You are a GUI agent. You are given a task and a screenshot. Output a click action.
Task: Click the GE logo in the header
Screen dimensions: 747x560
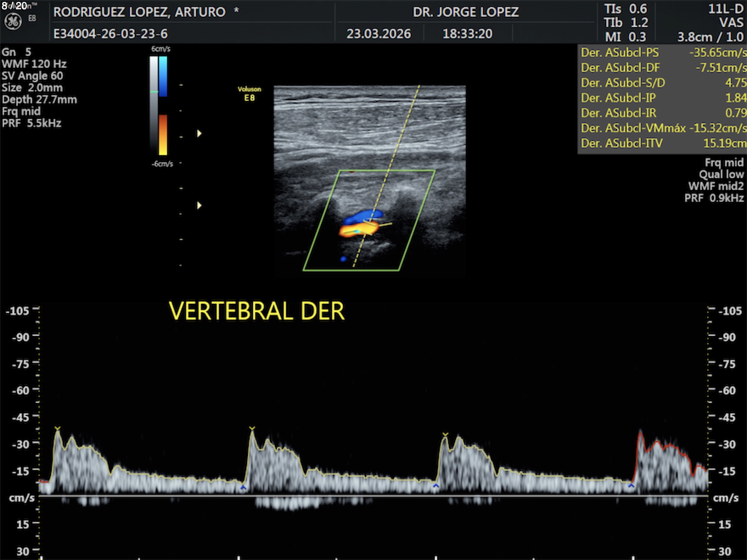[13, 22]
